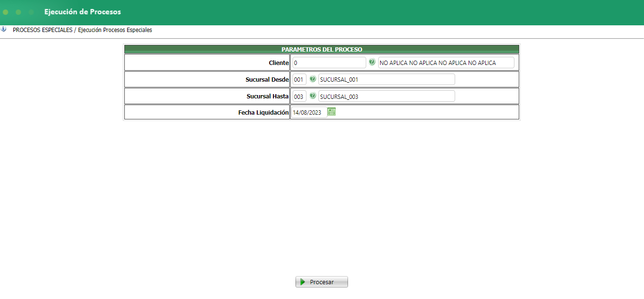Focus the Cliente code field
Viewport: 644px width, 299px height.
(329, 63)
